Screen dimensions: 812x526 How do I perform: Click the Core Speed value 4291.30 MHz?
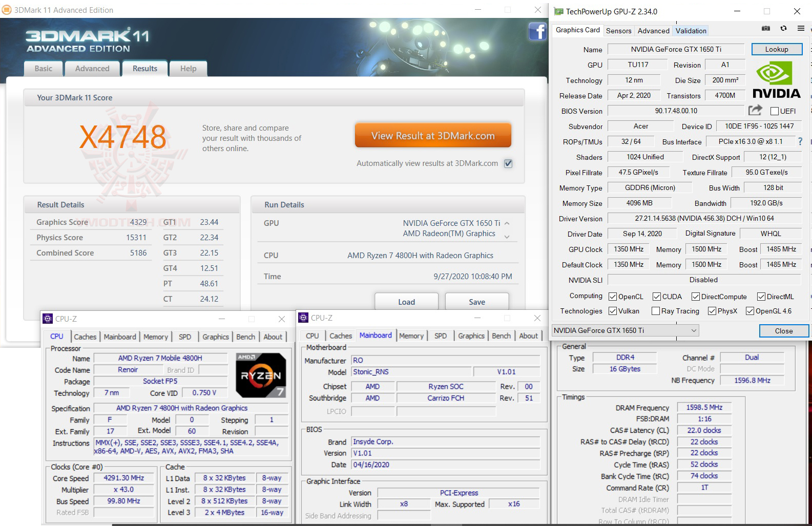(x=124, y=478)
